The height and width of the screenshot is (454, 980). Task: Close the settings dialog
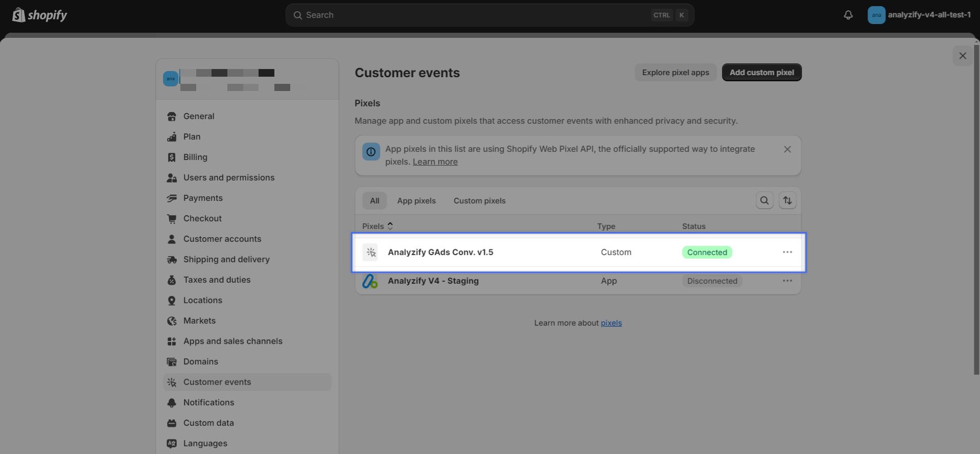point(963,56)
